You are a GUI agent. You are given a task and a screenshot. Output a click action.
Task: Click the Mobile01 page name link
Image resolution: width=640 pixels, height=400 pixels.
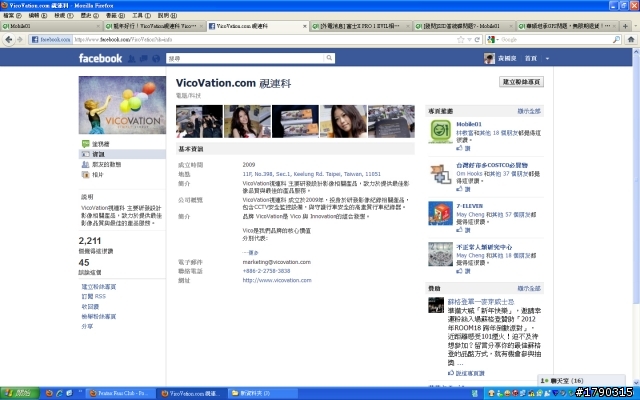469,124
